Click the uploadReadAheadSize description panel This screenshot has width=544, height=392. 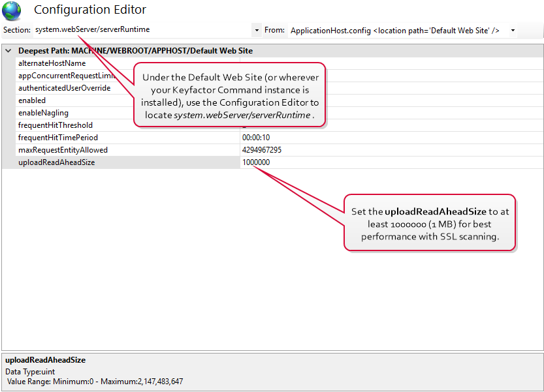(x=272, y=372)
